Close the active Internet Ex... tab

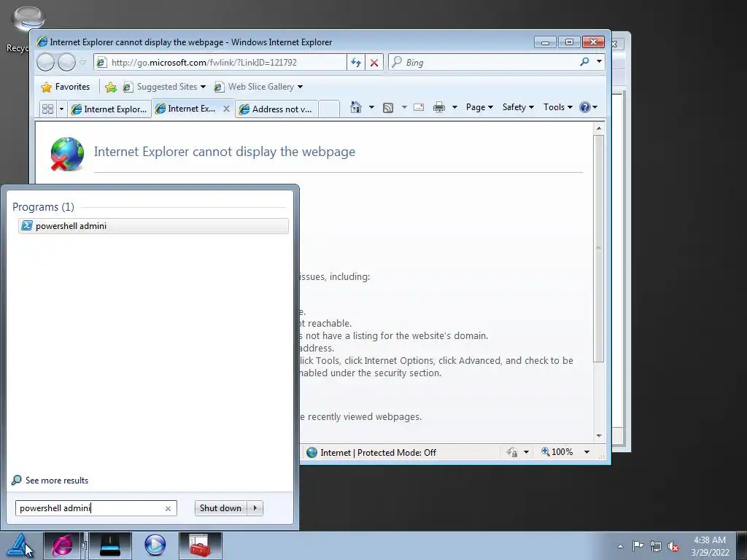coord(226,109)
